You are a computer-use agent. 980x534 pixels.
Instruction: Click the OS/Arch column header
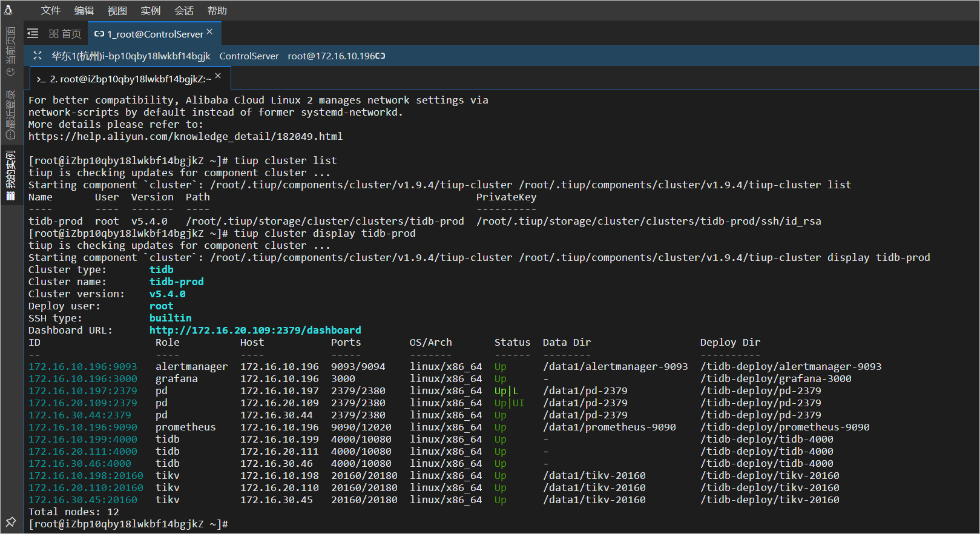430,342
